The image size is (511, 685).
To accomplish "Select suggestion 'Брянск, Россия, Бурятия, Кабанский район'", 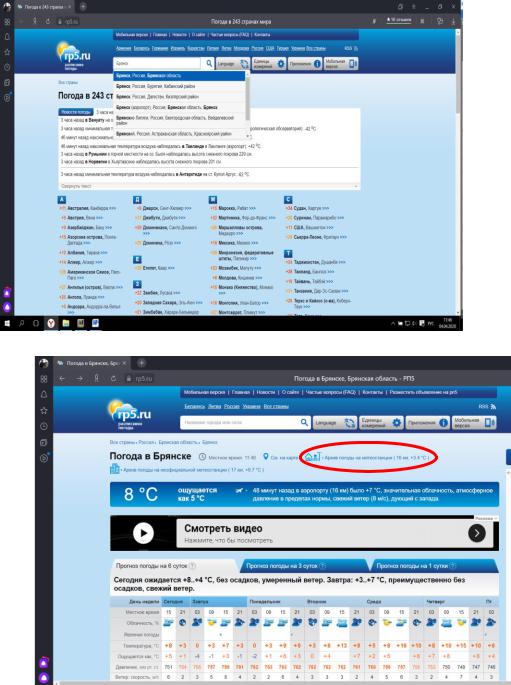I will [179, 86].
